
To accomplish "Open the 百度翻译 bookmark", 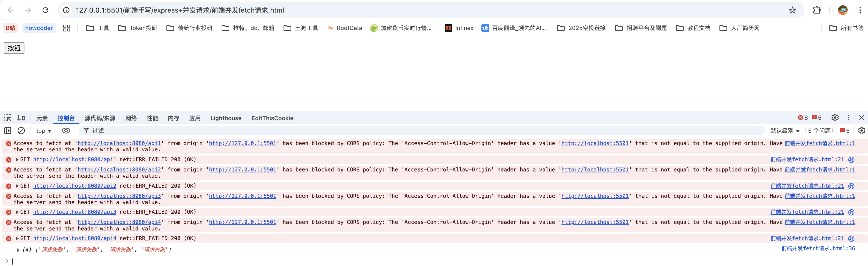I will click(x=513, y=28).
